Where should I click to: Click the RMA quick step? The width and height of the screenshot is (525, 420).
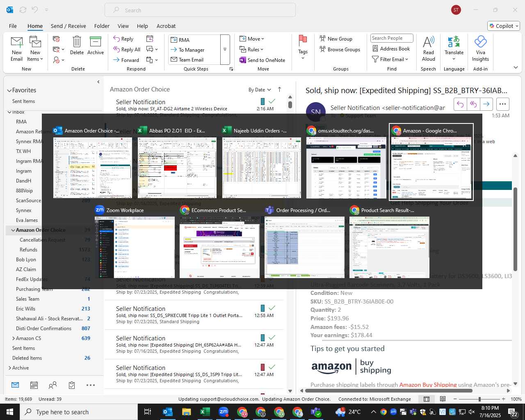(x=194, y=40)
